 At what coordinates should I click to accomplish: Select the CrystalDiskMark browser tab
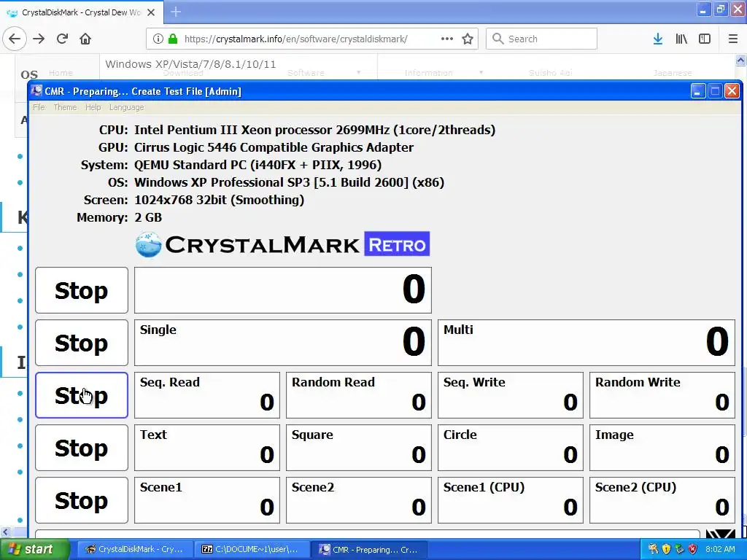coord(81,12)
